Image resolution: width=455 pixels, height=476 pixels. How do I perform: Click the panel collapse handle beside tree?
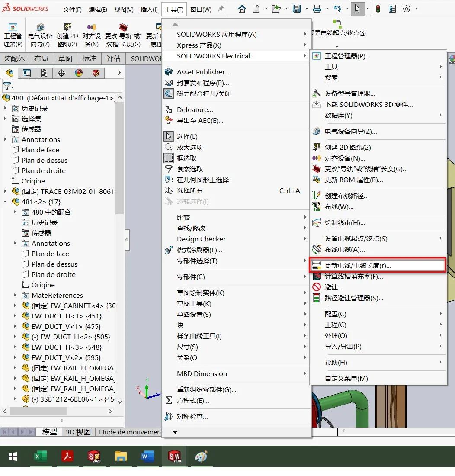point(127,240)
